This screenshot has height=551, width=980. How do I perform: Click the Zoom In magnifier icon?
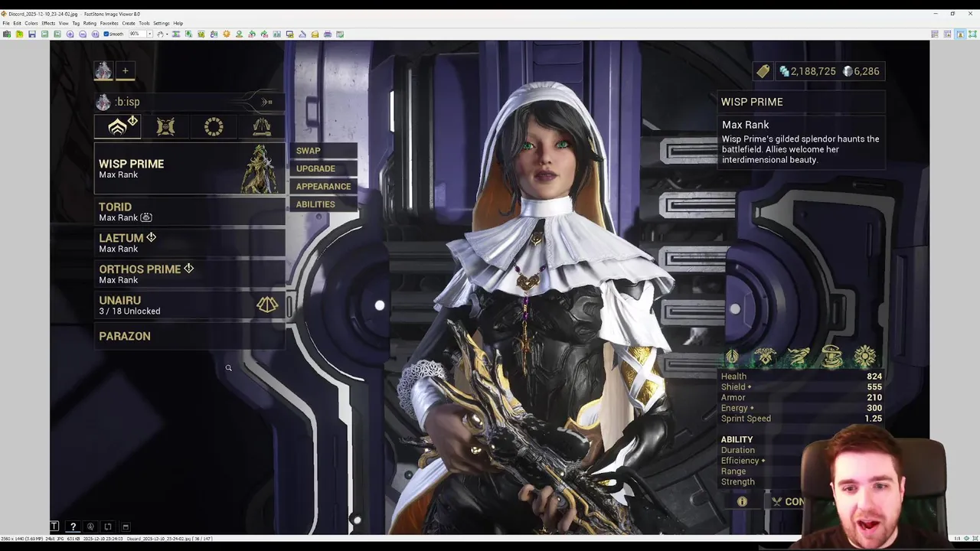coord(70,34)
